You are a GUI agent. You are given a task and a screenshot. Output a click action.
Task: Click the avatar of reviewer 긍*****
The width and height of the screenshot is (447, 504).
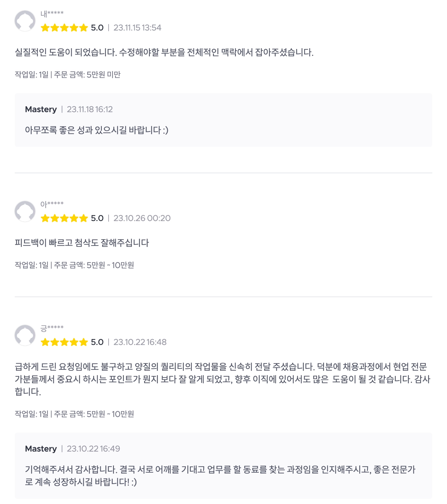click(25, 335)
